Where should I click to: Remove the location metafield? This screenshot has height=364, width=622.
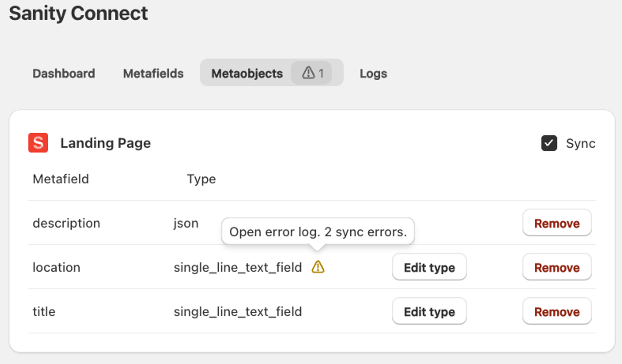coord(557,267)
